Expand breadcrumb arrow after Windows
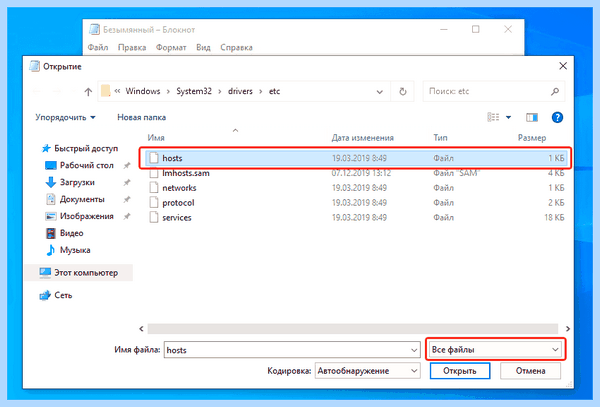600x407 pixels. coord(168,91)
